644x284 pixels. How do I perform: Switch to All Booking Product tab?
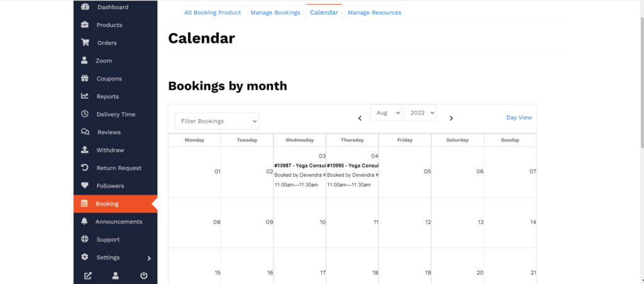tap(213, 13)
